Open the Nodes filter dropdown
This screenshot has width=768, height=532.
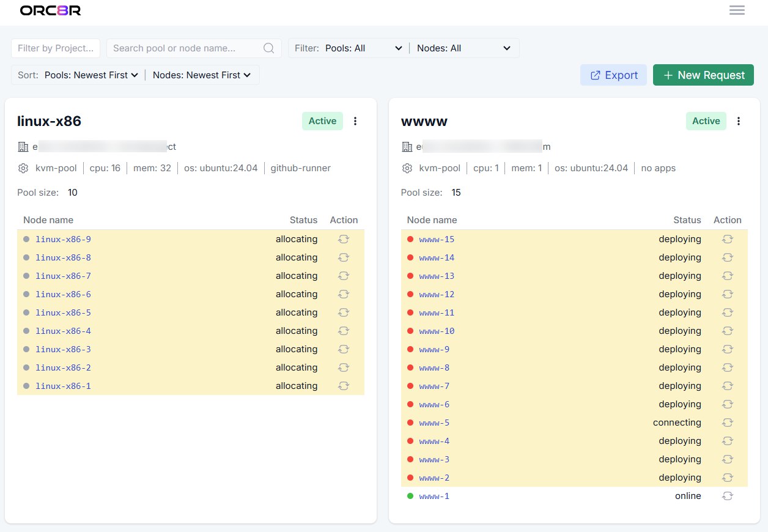click(463, 48)
